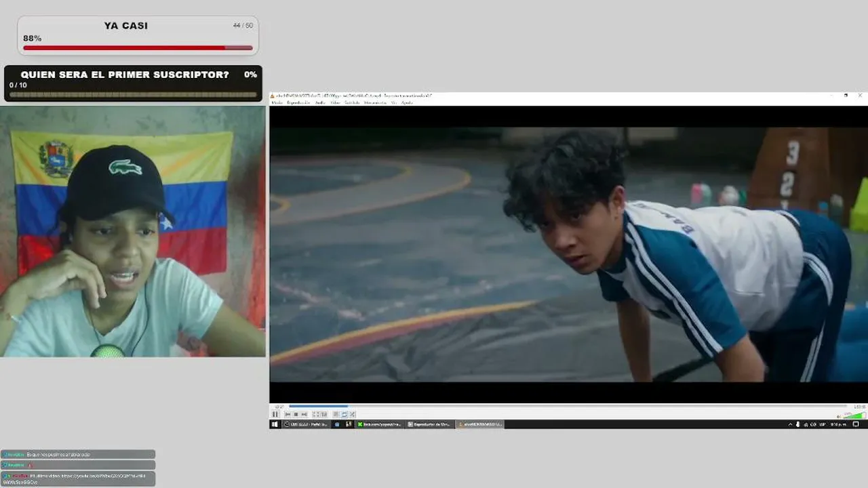Pause the video in VLC
The width and height of the screenshot is (868, 488).
pos(275,414)
